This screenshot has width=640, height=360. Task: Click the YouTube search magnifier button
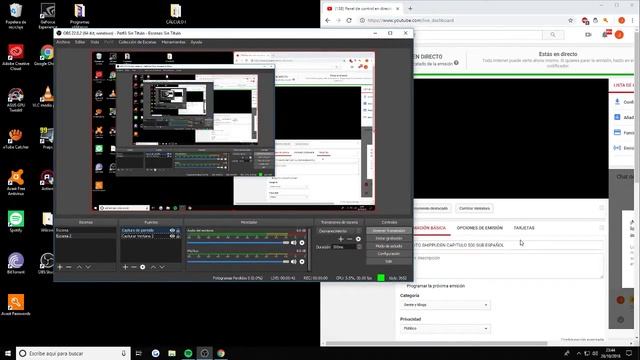point(553,35)
